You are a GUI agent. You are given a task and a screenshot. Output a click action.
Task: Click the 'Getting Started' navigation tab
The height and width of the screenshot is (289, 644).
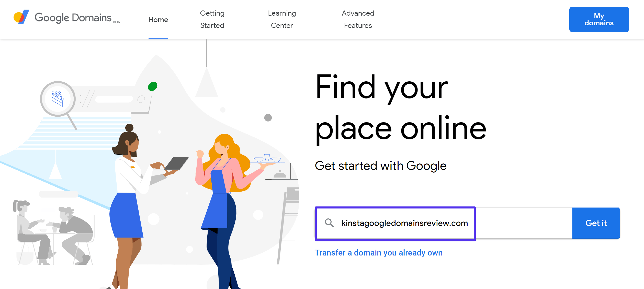pyautogui.click(x=212, y=19)
